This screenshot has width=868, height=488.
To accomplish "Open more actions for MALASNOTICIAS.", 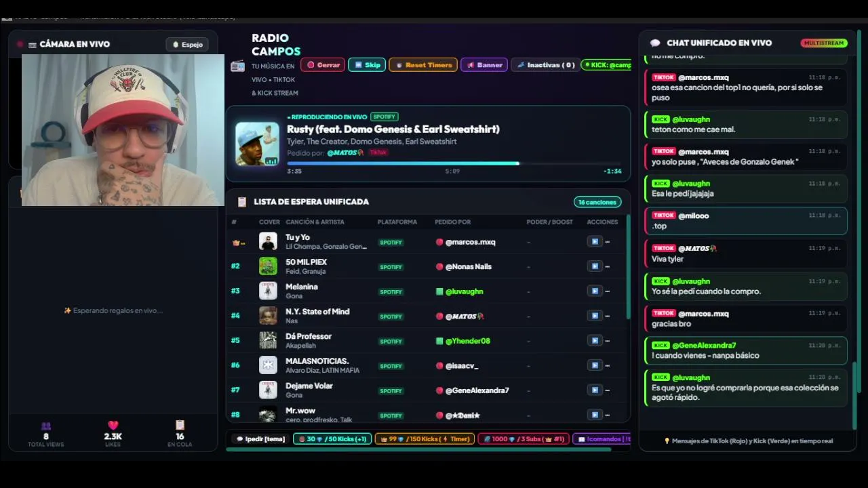I will pos(608,365).
